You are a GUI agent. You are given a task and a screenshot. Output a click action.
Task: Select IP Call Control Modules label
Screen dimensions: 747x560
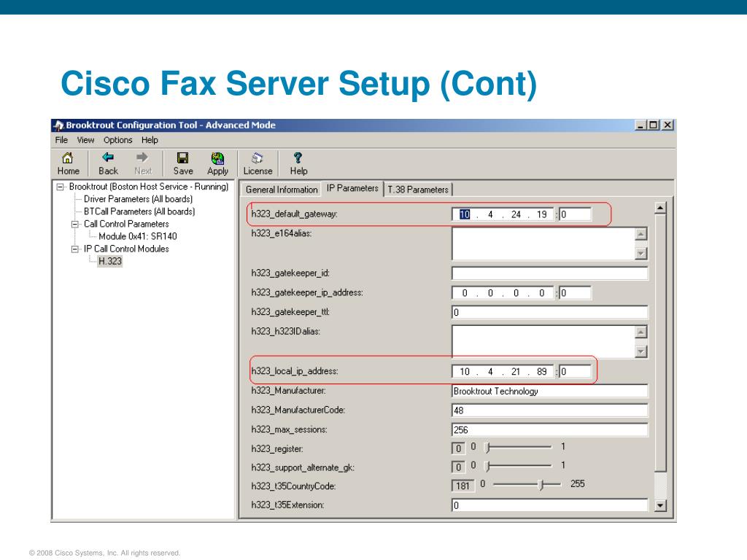click(x=126, y=249)
